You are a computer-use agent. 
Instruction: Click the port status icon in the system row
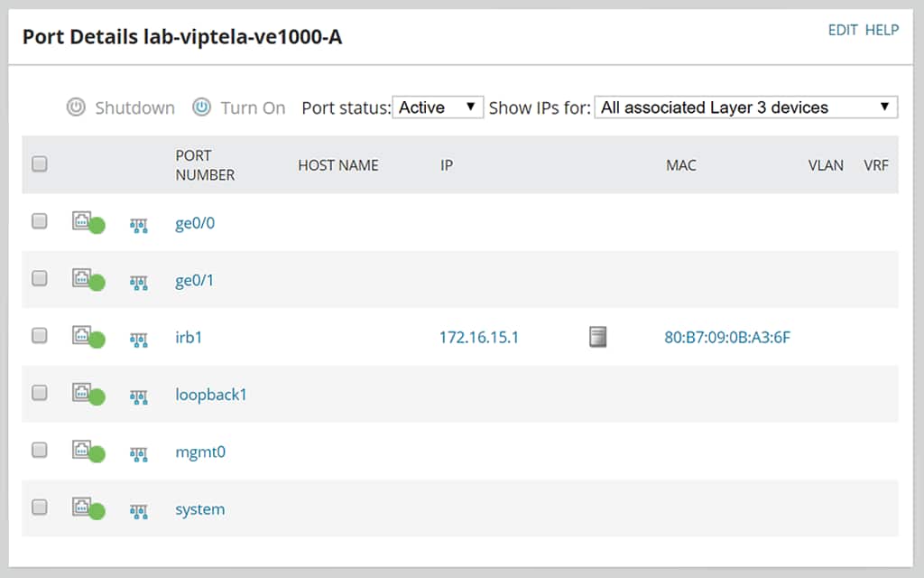pos(88,508)
